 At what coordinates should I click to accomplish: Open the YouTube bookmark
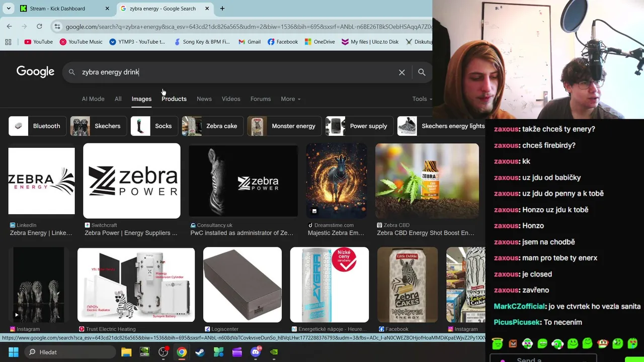38,42
